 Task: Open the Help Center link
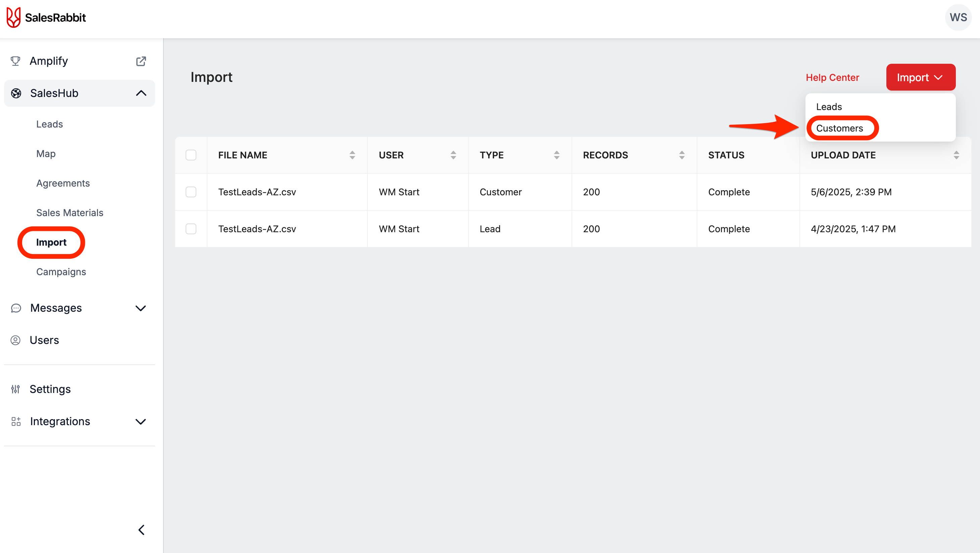[832, 78]
